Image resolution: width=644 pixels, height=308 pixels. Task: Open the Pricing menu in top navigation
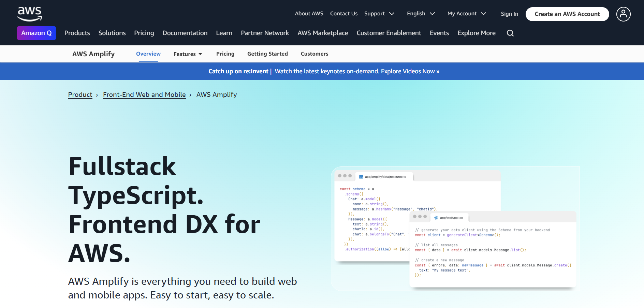click(144, 33)
